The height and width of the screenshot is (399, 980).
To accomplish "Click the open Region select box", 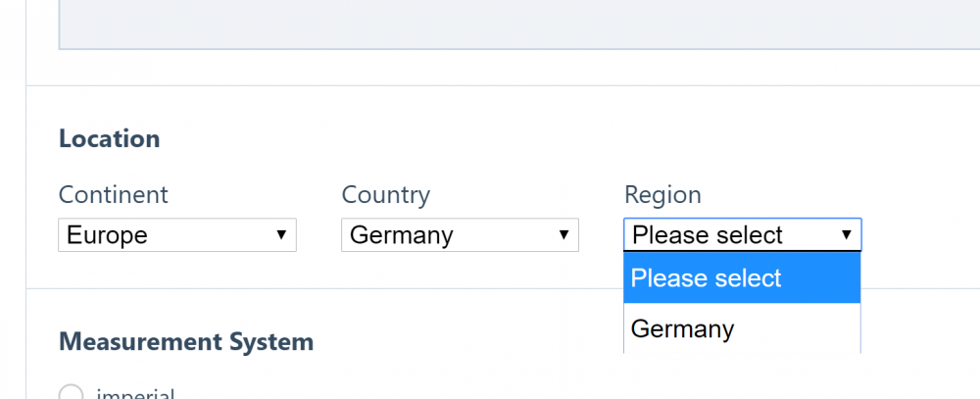I will pos(742,235).
